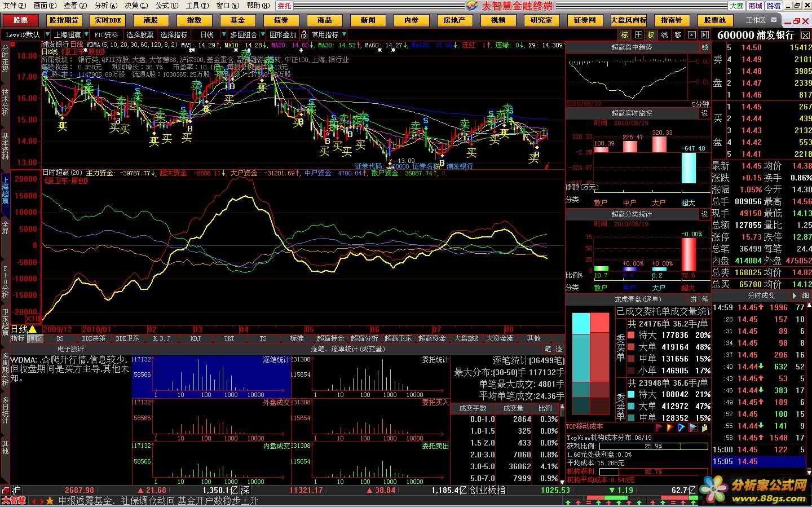This screenshot has height=507, width=812.
Task: Select the 超赢资金 indicator tab
Action: click(432, 338)
